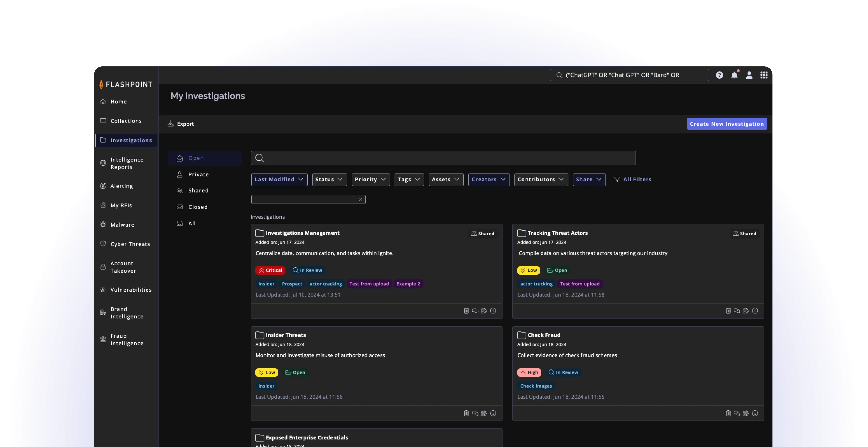Go to Malware in the sidebar

(x=122, y=225)
